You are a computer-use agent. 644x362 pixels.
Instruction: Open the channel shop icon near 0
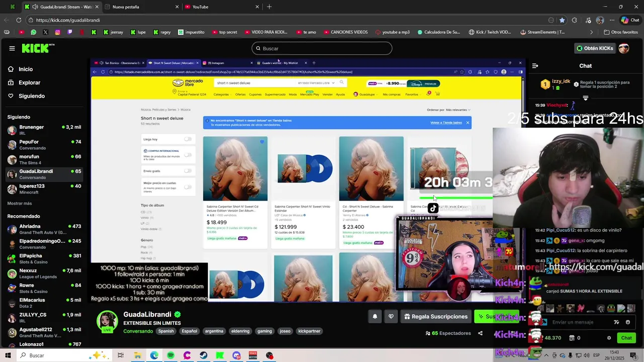click(572, 338)
